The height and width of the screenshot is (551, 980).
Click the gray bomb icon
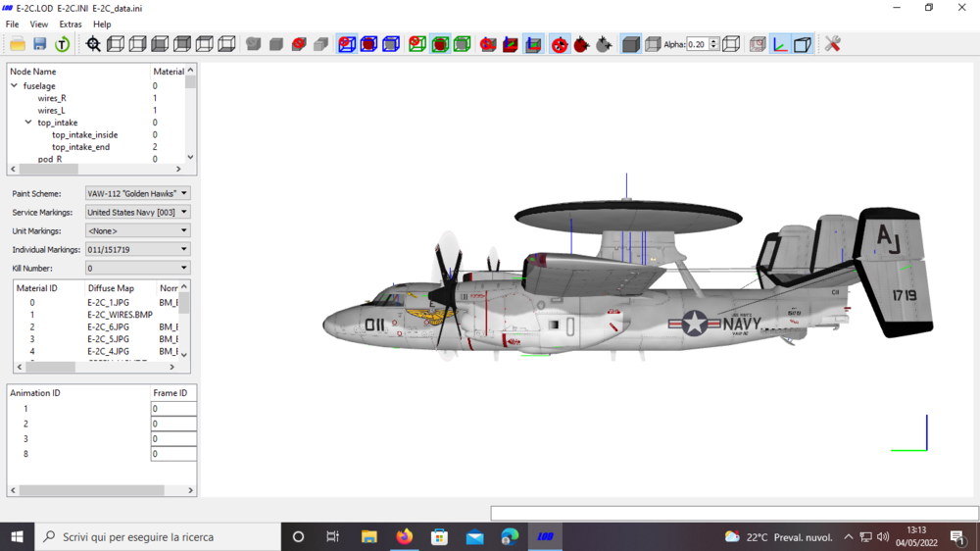pos(604,44)
